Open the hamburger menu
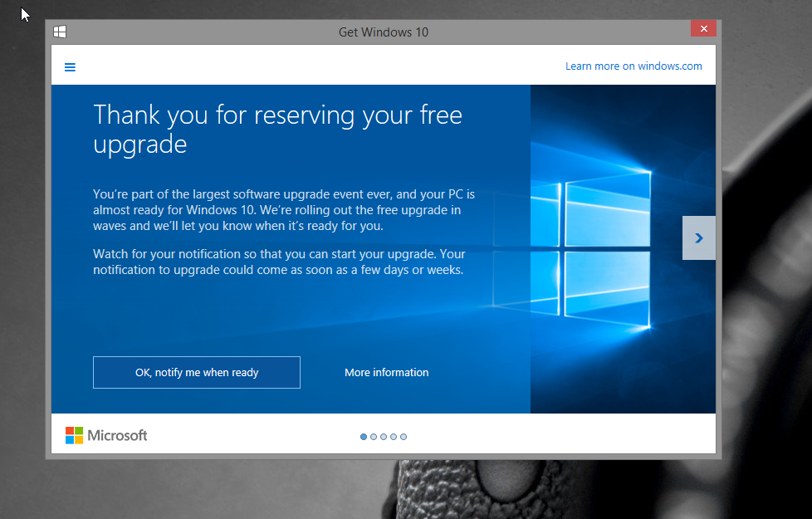 click(x=70, y=67)
